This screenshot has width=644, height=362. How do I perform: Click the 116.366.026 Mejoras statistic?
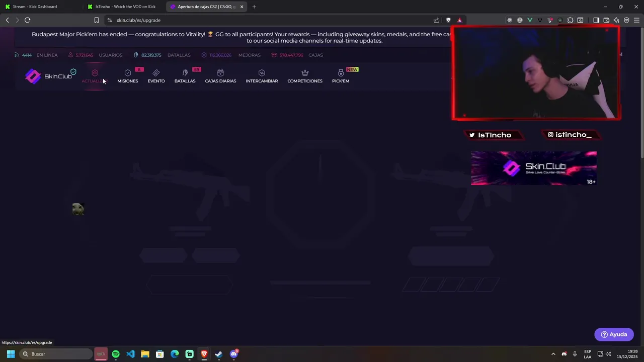[x=231, y=55]
